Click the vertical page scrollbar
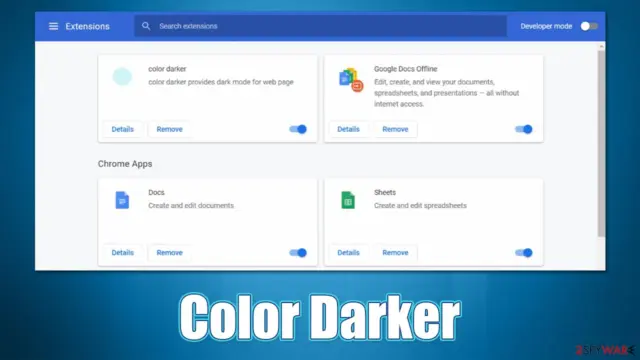 tap(601, 143)
